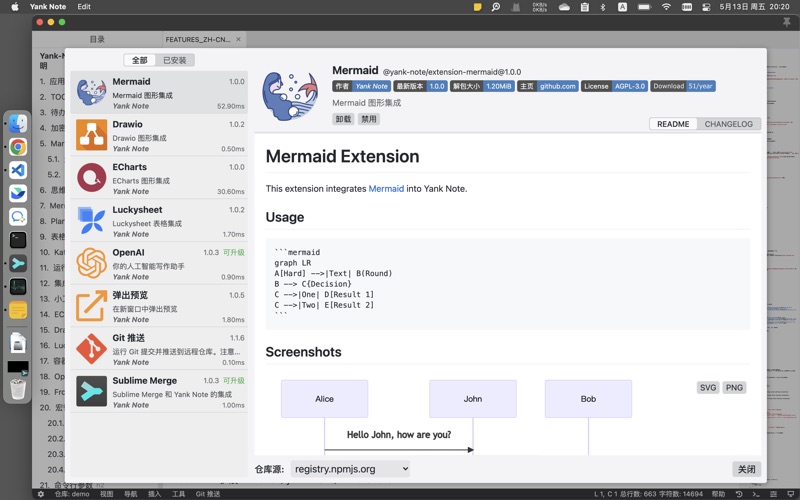Switch to the 已安装 extensions filter

(x=174, y=60)
